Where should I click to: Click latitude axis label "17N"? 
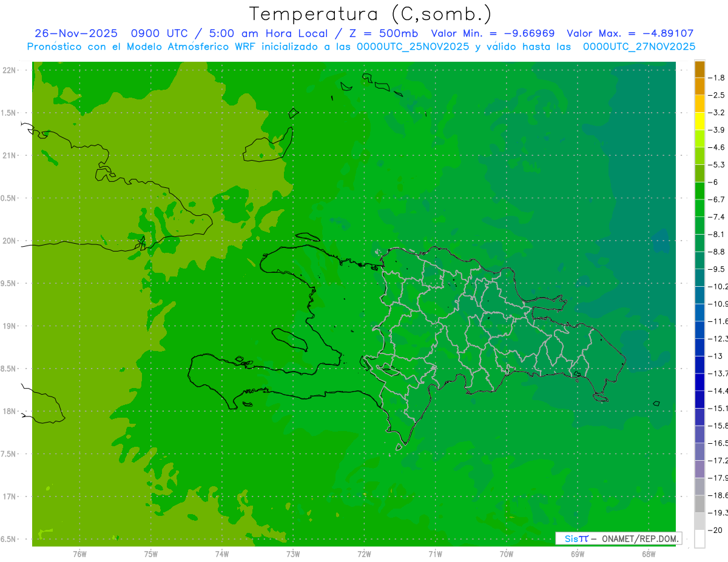10,497
